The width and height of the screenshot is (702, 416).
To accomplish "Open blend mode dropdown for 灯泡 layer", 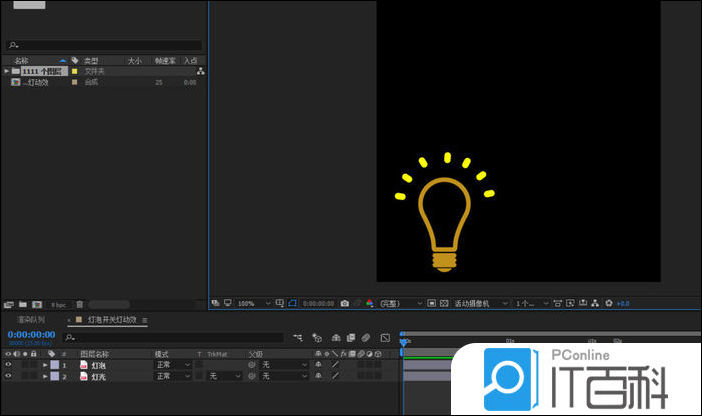I will [172, 365].
